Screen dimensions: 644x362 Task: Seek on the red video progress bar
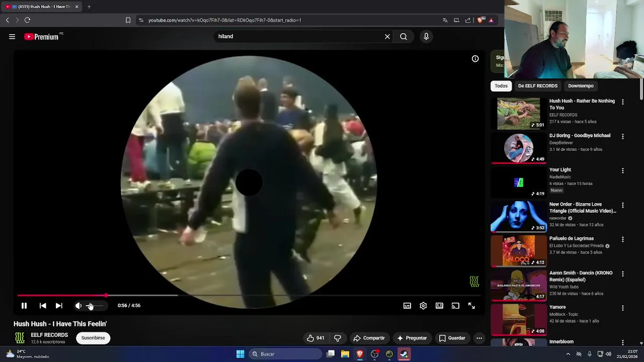(249, 296)
